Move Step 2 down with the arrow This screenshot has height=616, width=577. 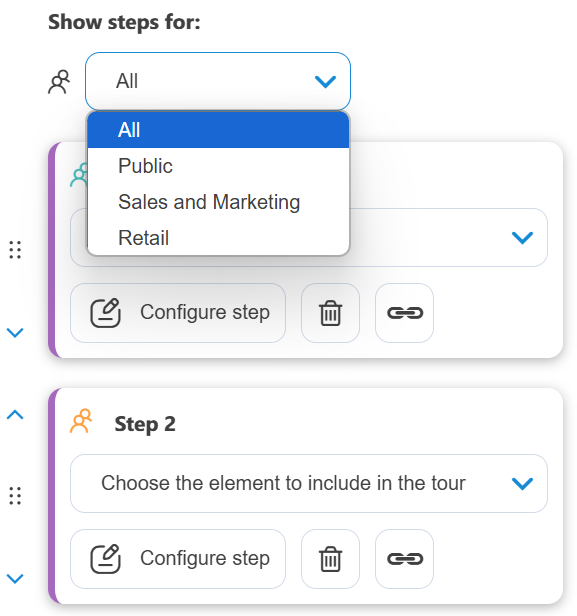[15, 578]
